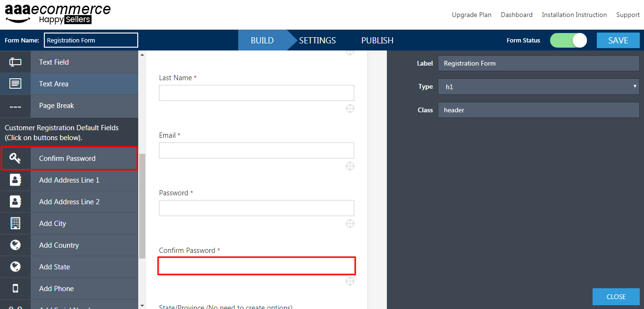Click the Form Name input field
This screenshot has height=309, width=644.
tap(91, 40)
